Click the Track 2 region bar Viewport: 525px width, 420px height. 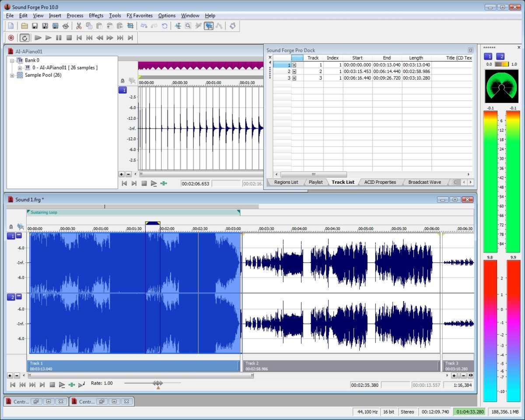pos(340,366)
